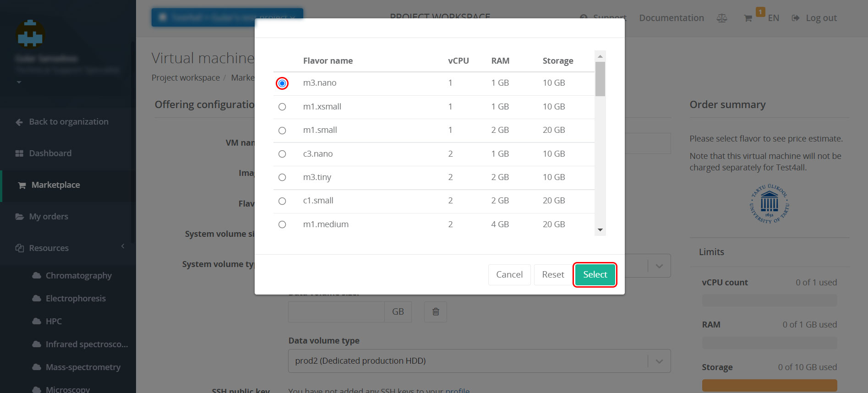Delete data volume with trash icon
Image resolution: width=868 pixels, height=393 pixels.
[x=436, y=311]
